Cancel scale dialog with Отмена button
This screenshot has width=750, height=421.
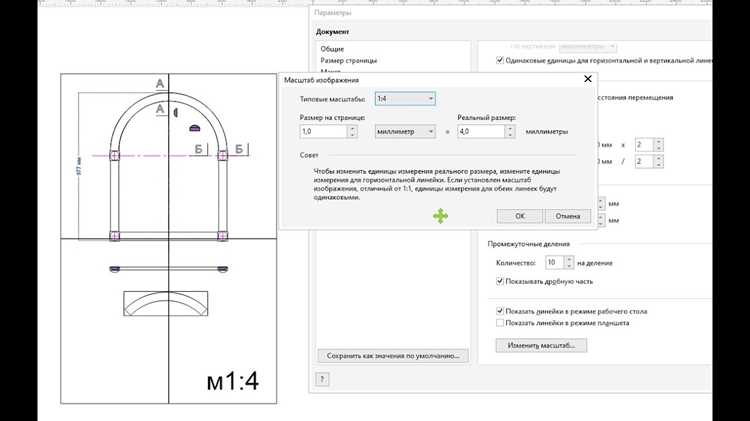[568, 216]
